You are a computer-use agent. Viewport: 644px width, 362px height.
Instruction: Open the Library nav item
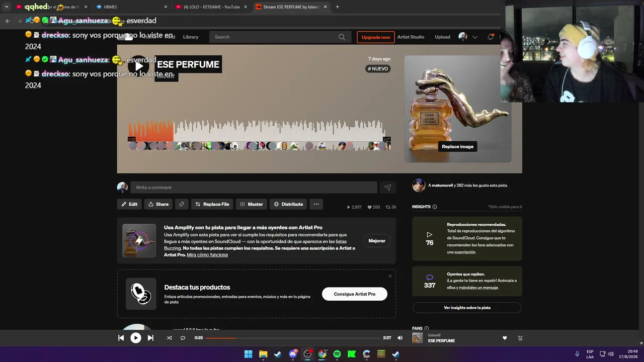(x=191, y=37)
